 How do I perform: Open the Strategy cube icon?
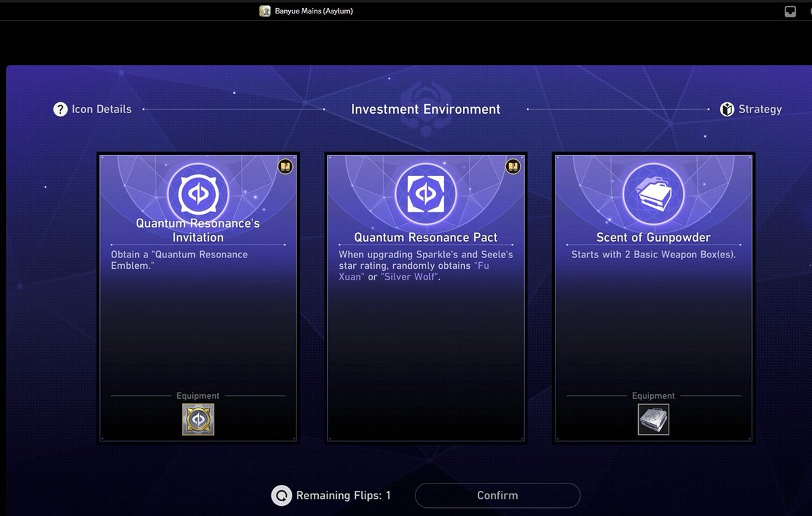coord(727,109)
